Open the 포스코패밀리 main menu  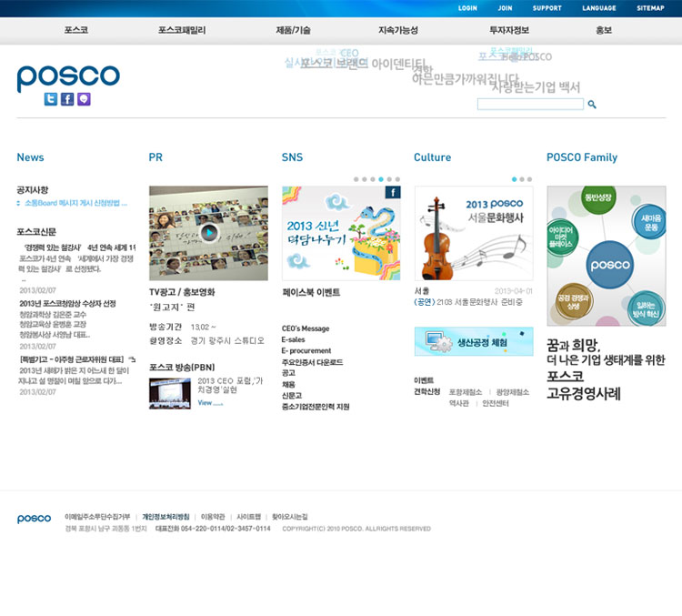point(182,30)
